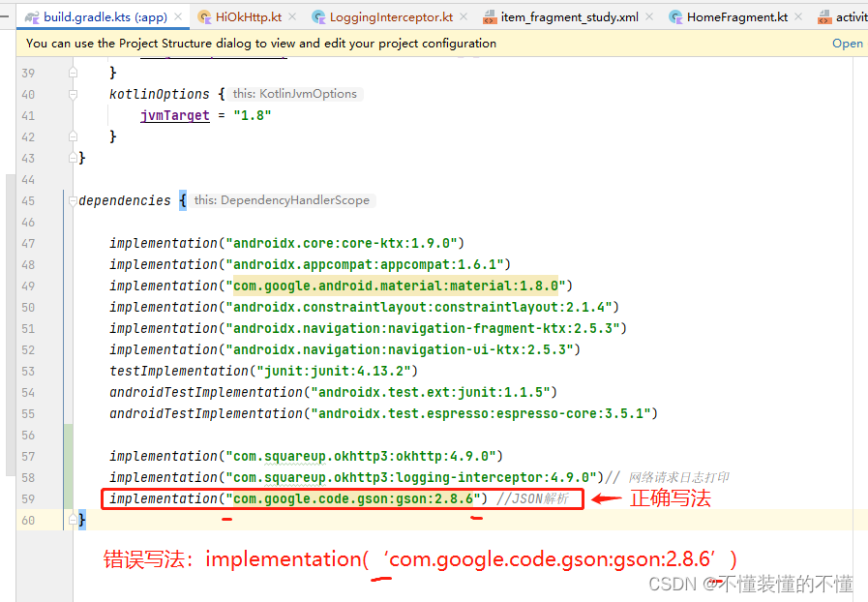The height and width of the screenshot is (602, 868).
Task: Close the LoggingInterceptor.kt tab
Action: pos(464,17)
